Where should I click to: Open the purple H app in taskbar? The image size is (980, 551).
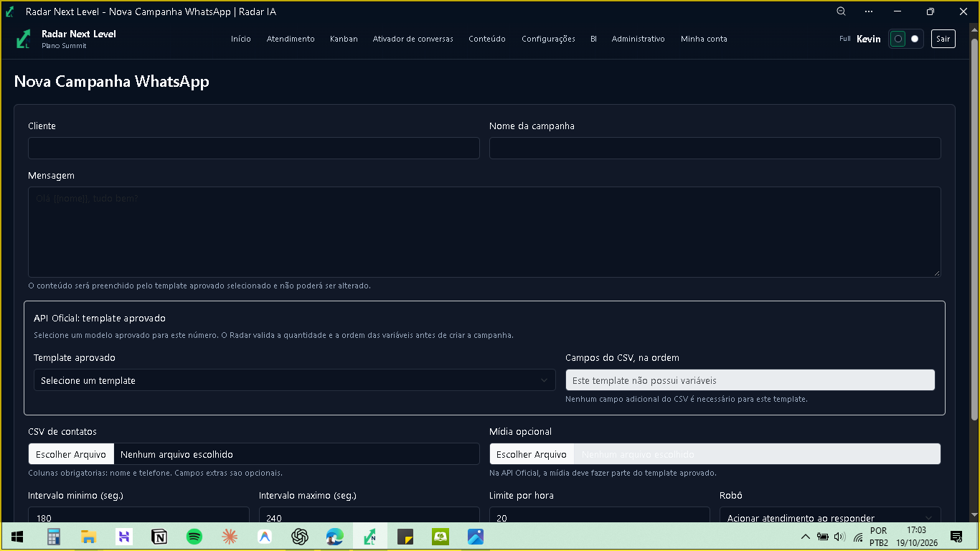click(123, 537)
